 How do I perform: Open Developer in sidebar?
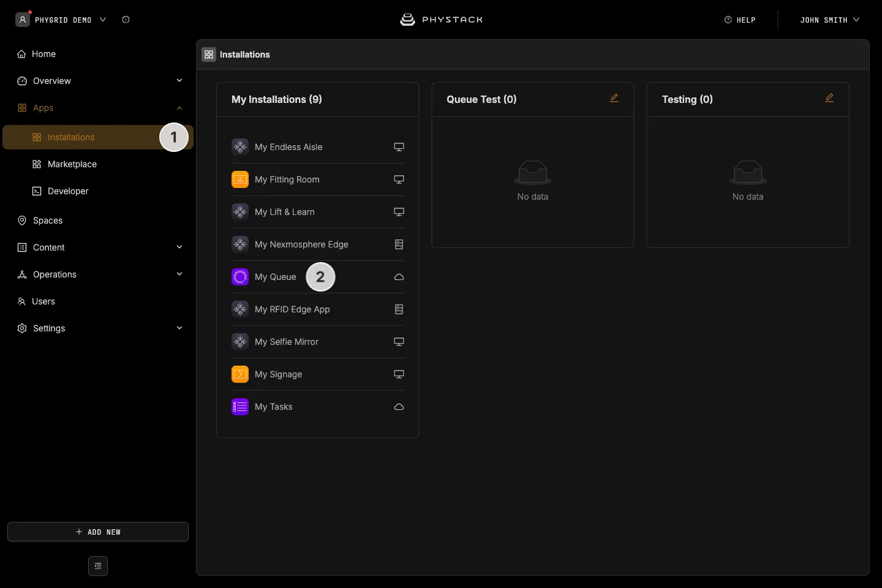pyautogui.click(x=98, y=191)
